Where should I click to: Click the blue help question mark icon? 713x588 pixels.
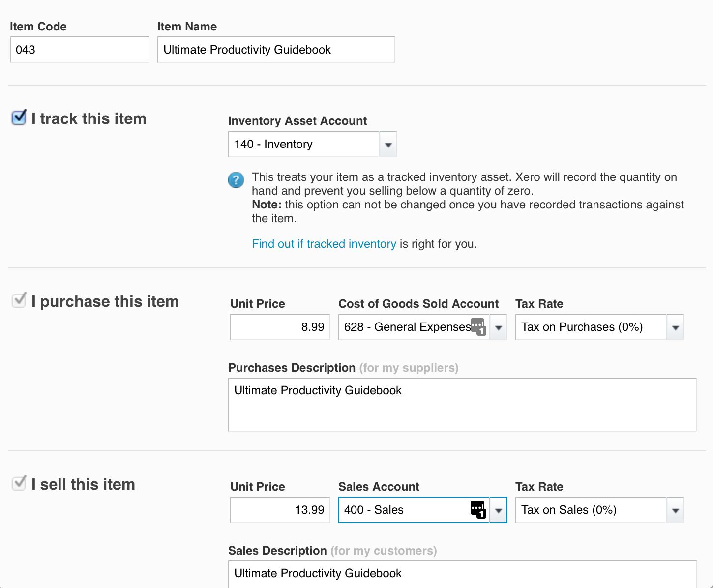(236, 180)
